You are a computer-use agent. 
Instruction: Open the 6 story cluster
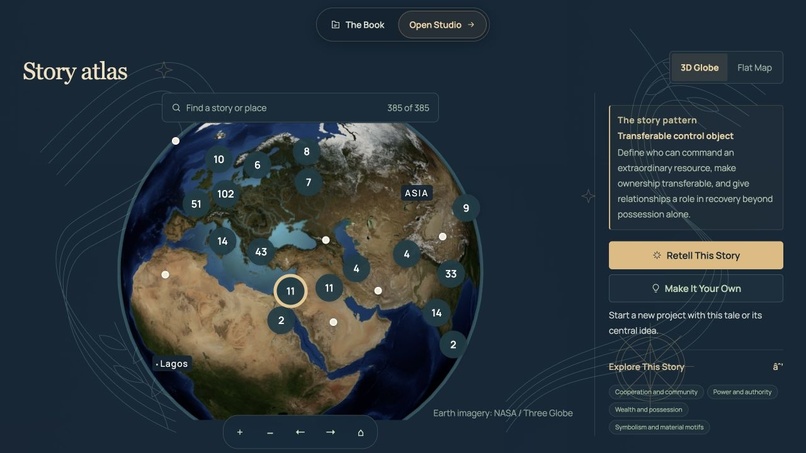(258, 165)
